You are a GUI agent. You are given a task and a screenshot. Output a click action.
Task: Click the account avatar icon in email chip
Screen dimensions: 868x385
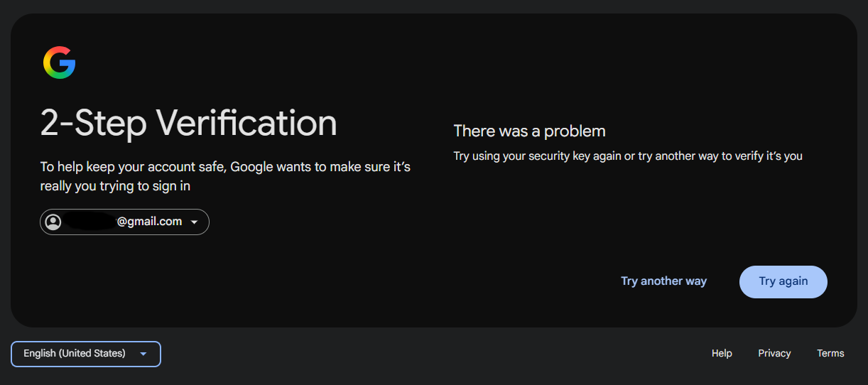click(x=53, y=222)
